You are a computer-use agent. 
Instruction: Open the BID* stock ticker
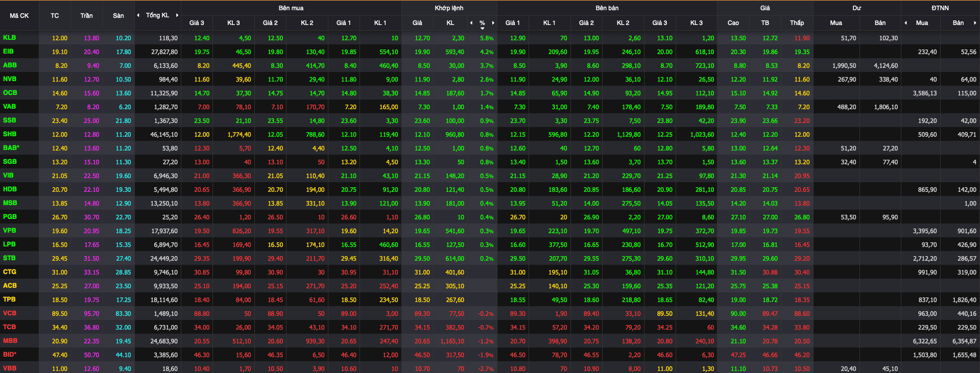(x=10, y=355)
